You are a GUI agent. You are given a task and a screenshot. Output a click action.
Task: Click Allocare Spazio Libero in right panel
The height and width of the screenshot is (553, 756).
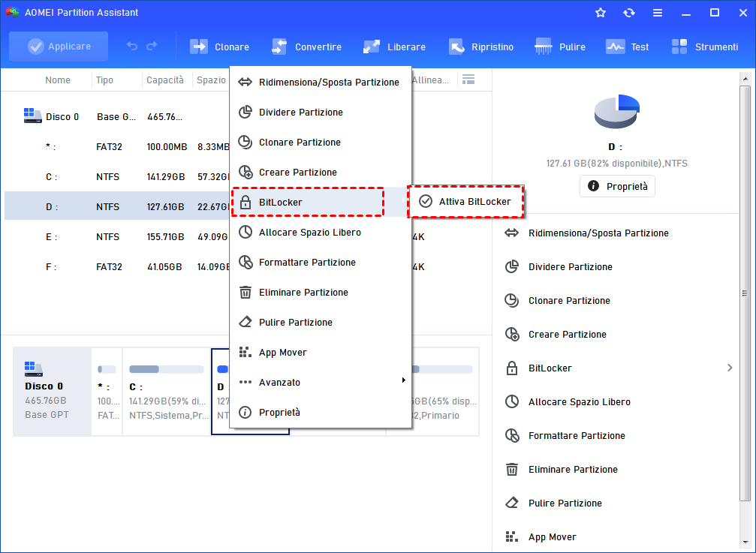click(579, 401)
